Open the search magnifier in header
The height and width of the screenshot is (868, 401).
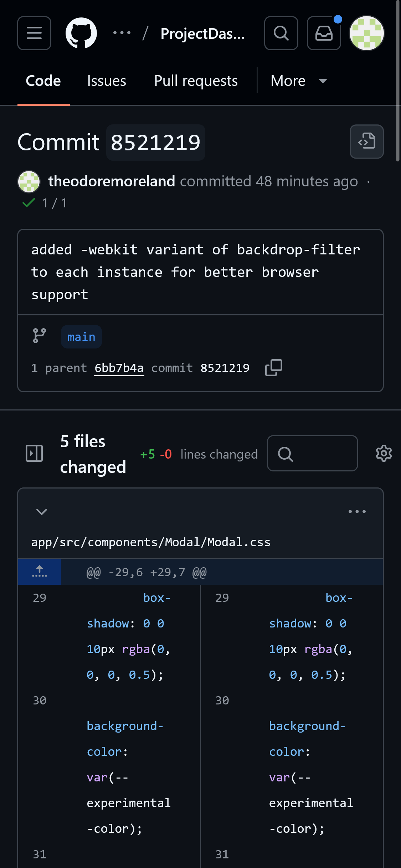pyautogui.click(x=281, y=33)
